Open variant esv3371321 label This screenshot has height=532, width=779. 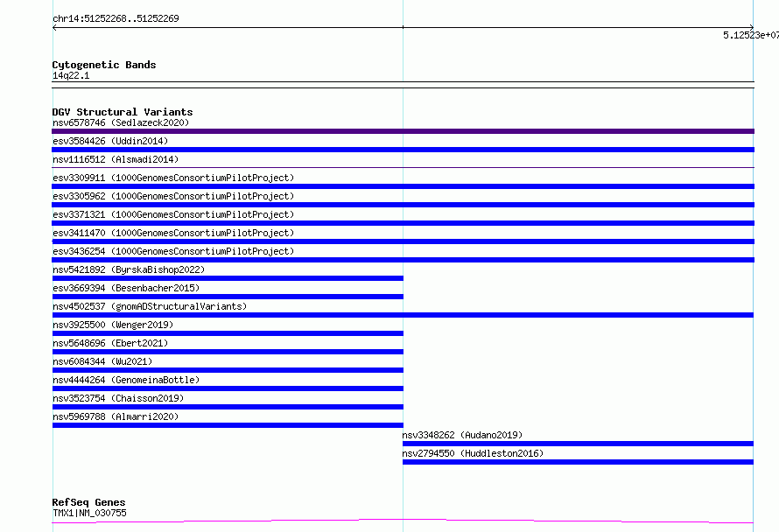click(173, 214)
